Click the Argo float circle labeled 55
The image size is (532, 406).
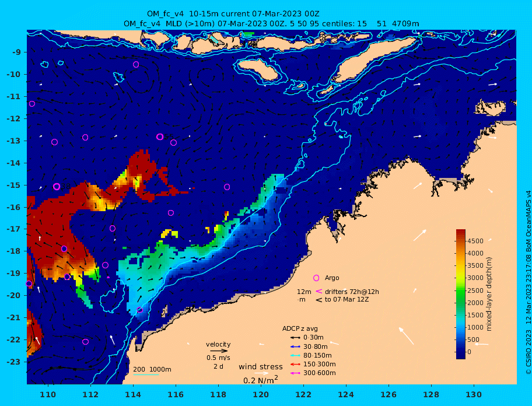[x=160, y=136]
